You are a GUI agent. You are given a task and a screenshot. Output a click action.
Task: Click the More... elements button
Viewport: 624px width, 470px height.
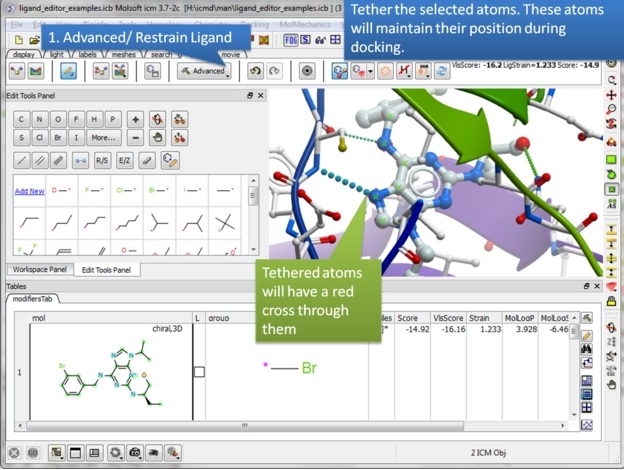point(103,138)
